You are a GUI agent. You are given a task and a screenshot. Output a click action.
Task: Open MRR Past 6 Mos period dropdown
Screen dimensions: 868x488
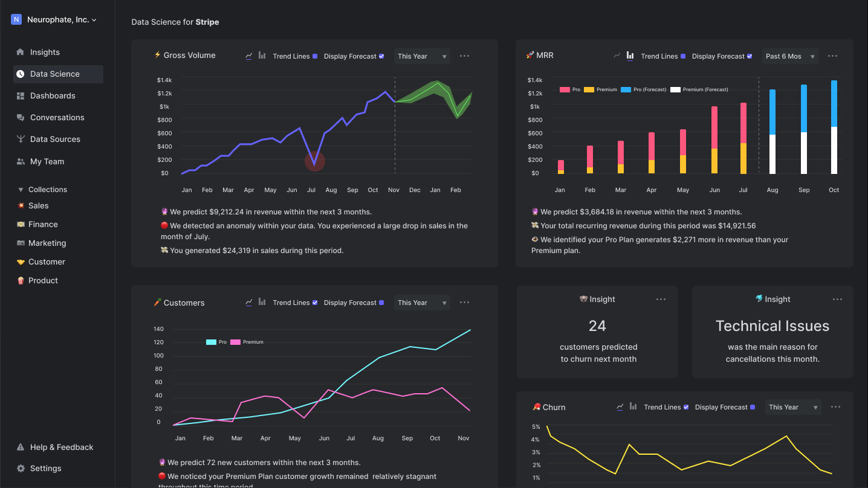[790, 56]
